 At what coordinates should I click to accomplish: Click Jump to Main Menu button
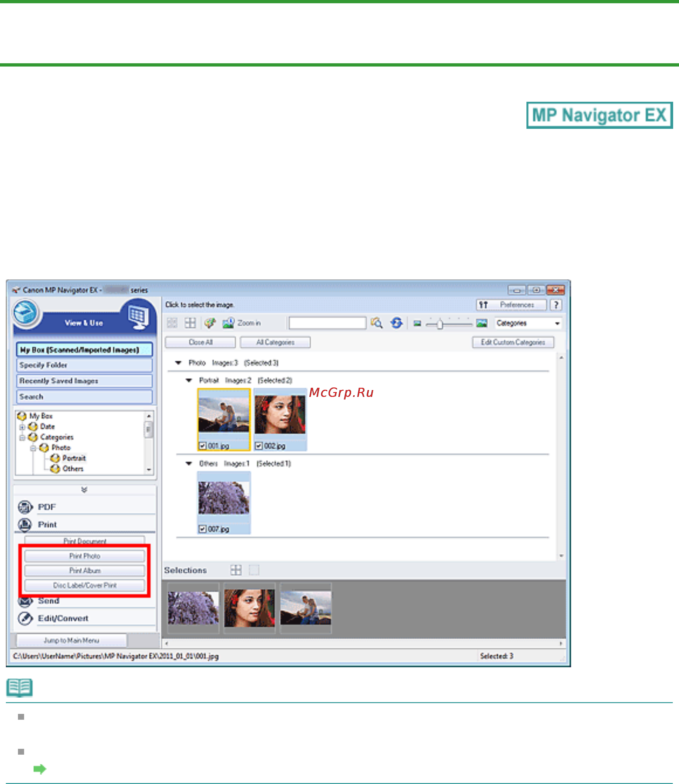(x=72, y=640)
